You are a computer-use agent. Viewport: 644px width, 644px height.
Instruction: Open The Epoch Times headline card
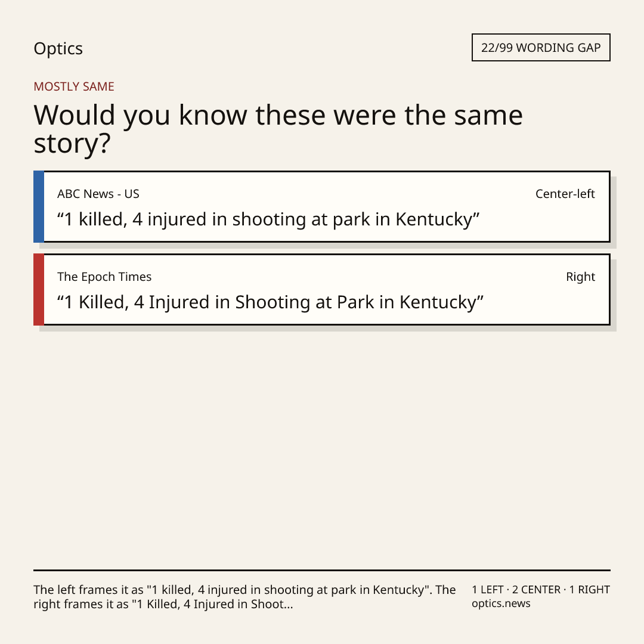322,290
